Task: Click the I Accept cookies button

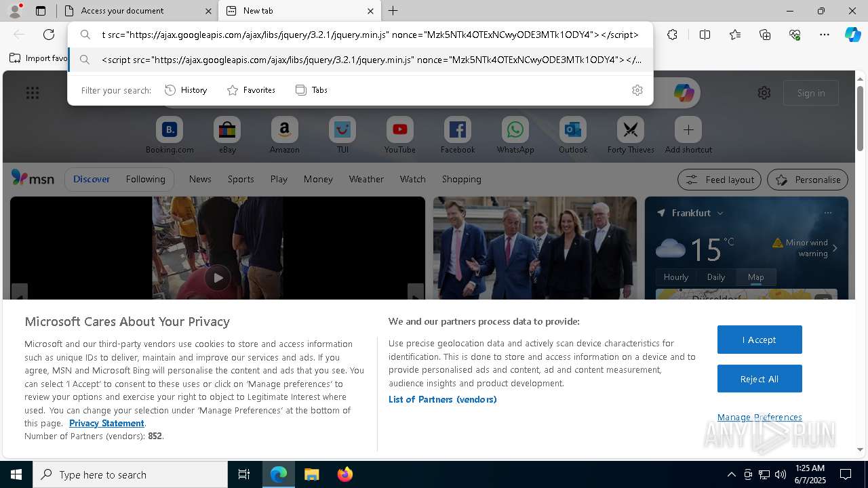Action: point(759,340)
